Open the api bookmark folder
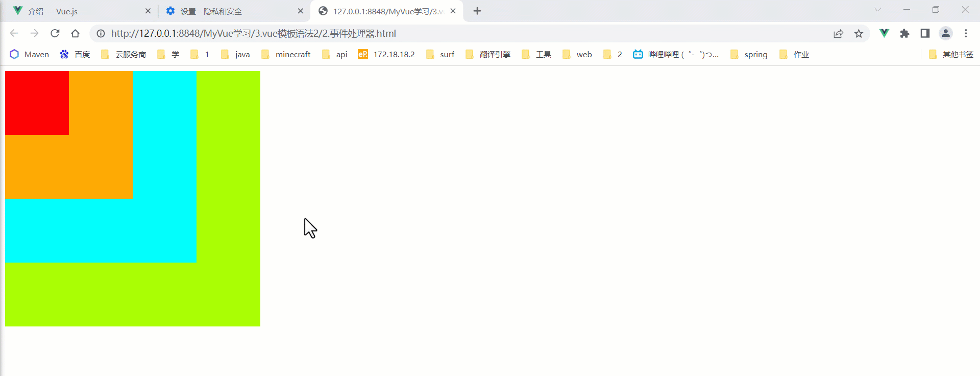This screenshot has height=376, width=980. pos(335,54)
